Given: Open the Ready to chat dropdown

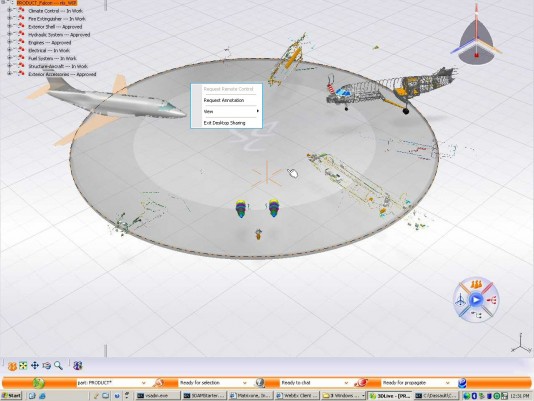Looking at the screenshot, I should tap(346, 383).
